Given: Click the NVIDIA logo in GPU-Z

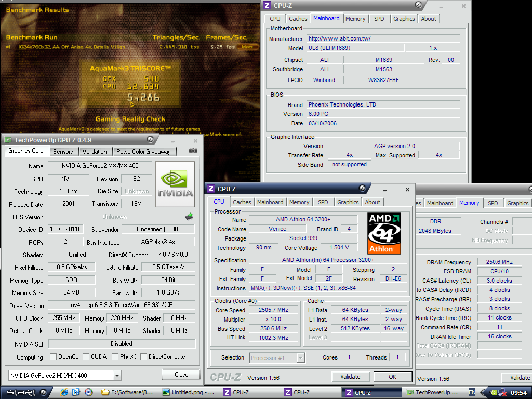Looking at the screenshot, I should pos(175,184).
